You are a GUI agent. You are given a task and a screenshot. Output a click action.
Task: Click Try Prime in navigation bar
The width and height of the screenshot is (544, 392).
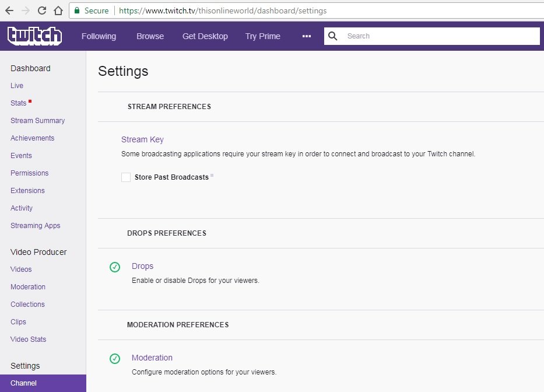tap(262, 36)
